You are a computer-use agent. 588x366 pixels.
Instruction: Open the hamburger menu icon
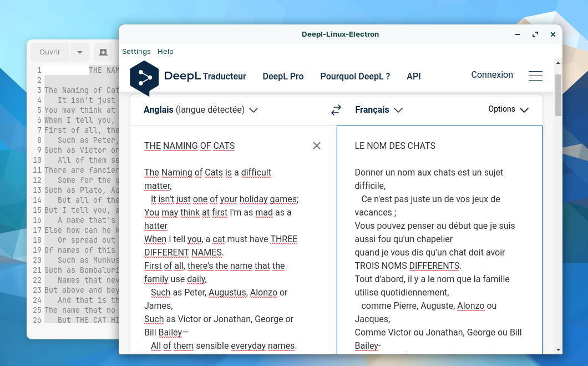click(x=535, y=76)
